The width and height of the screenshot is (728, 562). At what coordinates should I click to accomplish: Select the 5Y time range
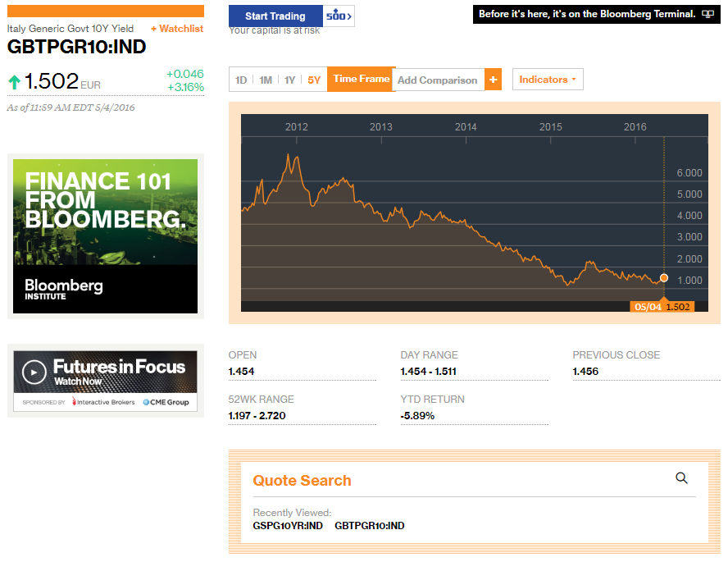coord(314,80)
